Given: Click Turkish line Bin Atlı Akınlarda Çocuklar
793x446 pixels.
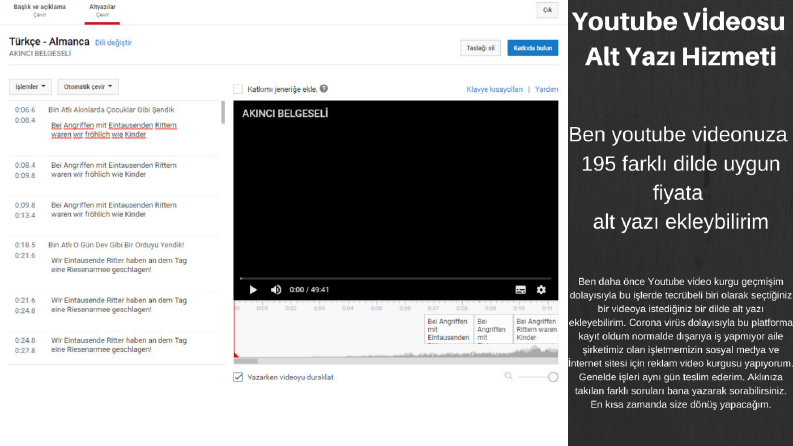Looking at the screenshot, I should pyautogui.click(x=111, y=110).
